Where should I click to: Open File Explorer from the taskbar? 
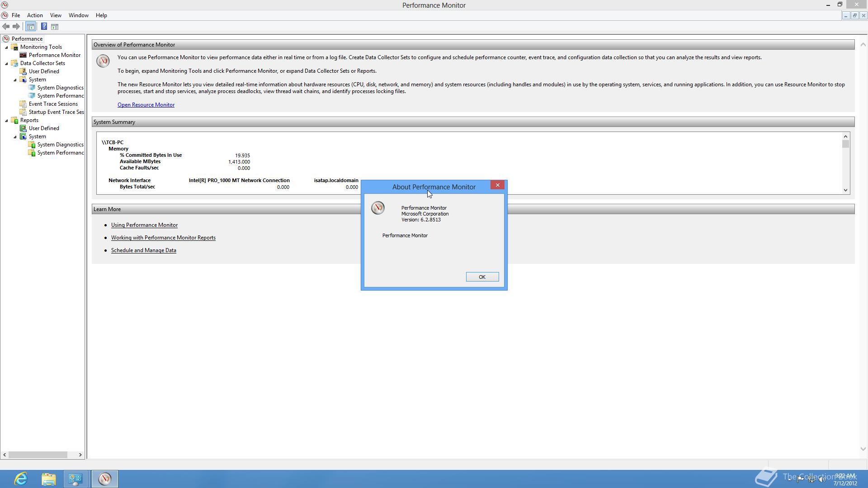(48, 479)
